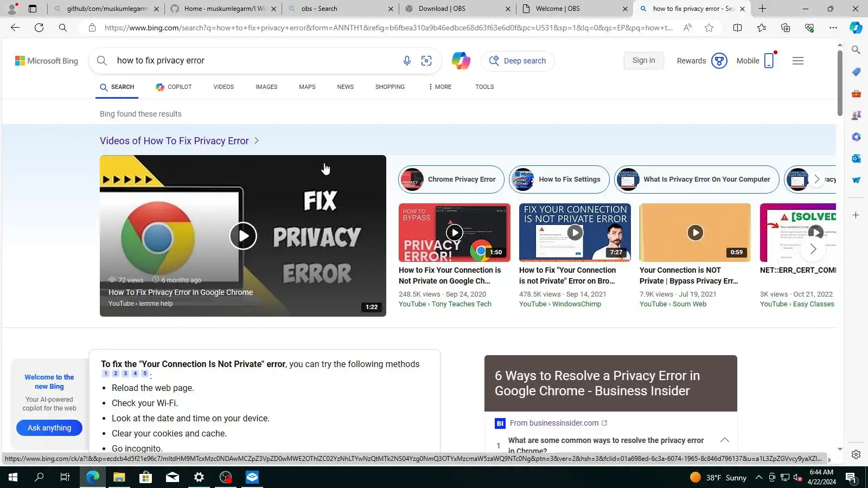Open Task View in the taskbar
The height and width of the screenshot is (488, 868).
(x=65, y=477)
